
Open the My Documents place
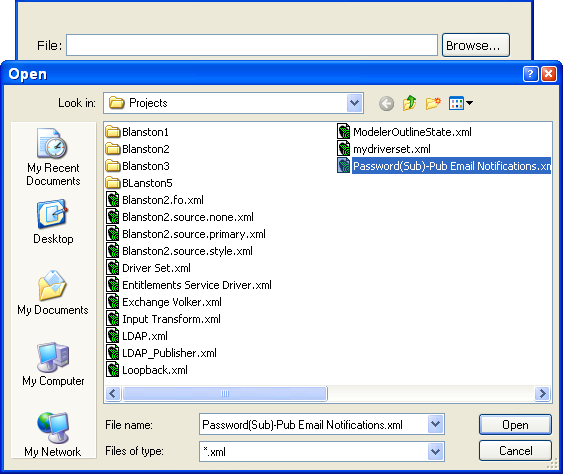53,293
